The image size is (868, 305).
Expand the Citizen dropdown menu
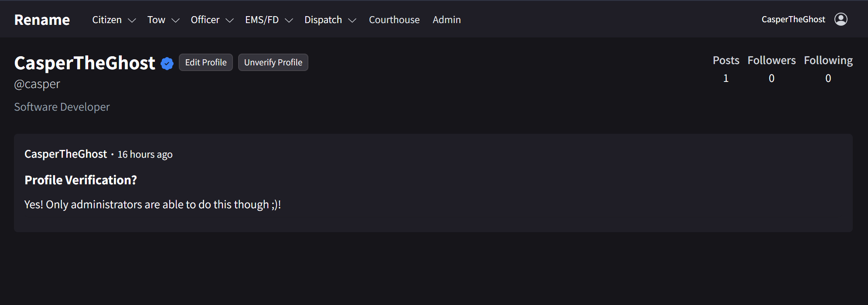click(x=114, y=20)
